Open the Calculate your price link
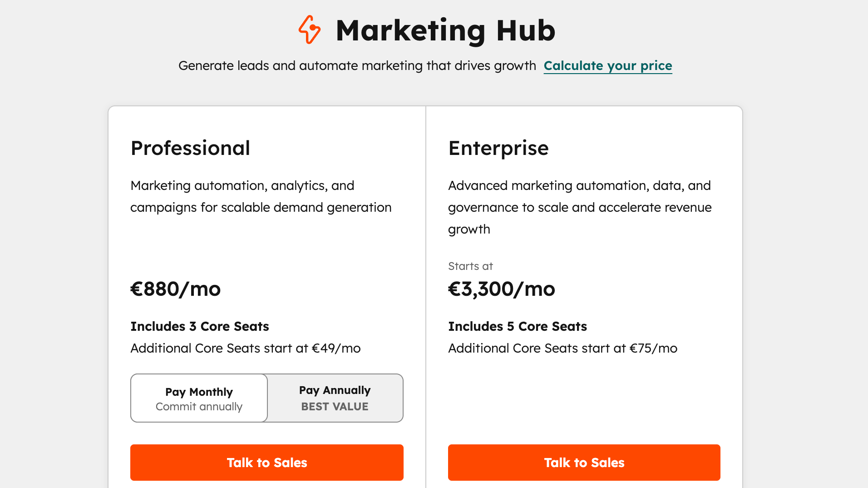This screenshot has width=868, height=488. pyautogui.click(x=607, y=66)
